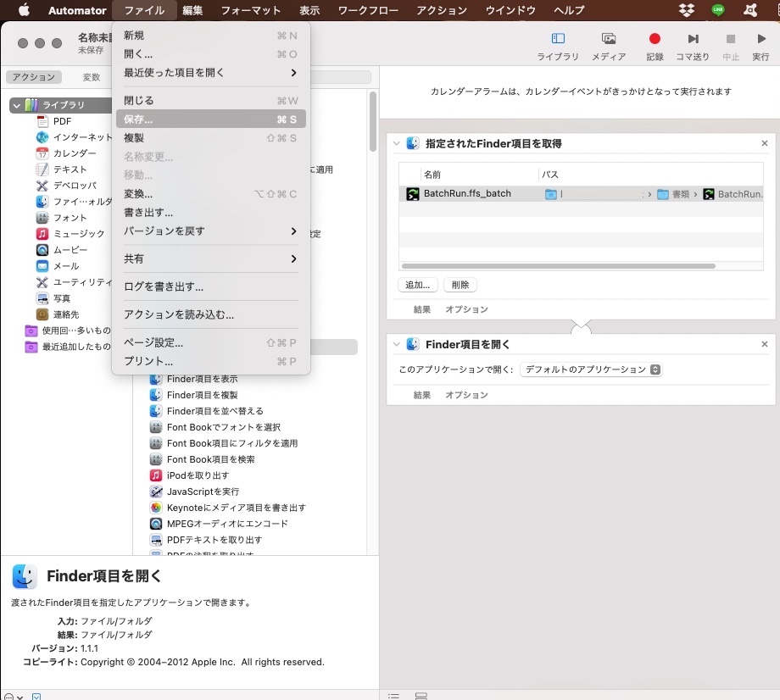The height and width of the screenshot is (700, 780).
Task: Open the LINE menu bar icon
Action: pos(718,10)
